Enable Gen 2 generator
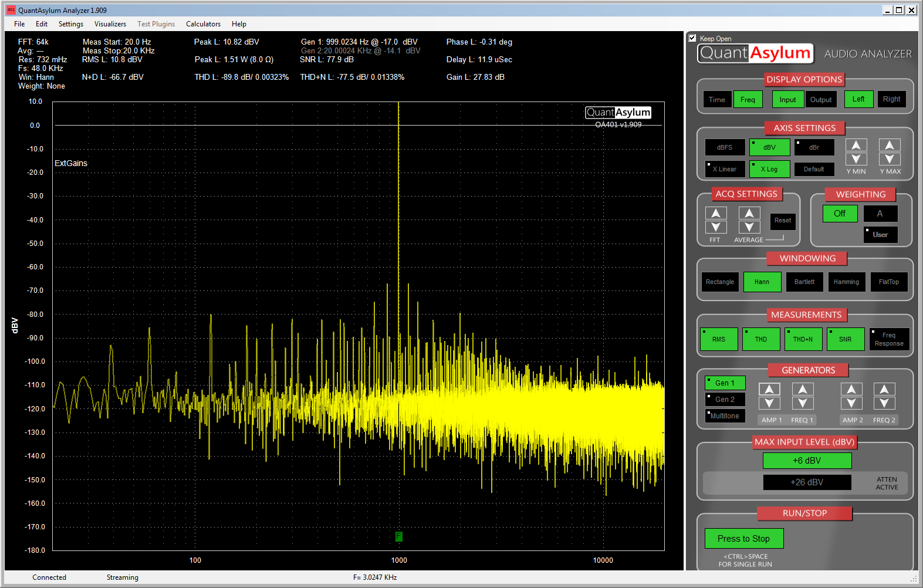923x588 pixels. click(x=725, y=400)
